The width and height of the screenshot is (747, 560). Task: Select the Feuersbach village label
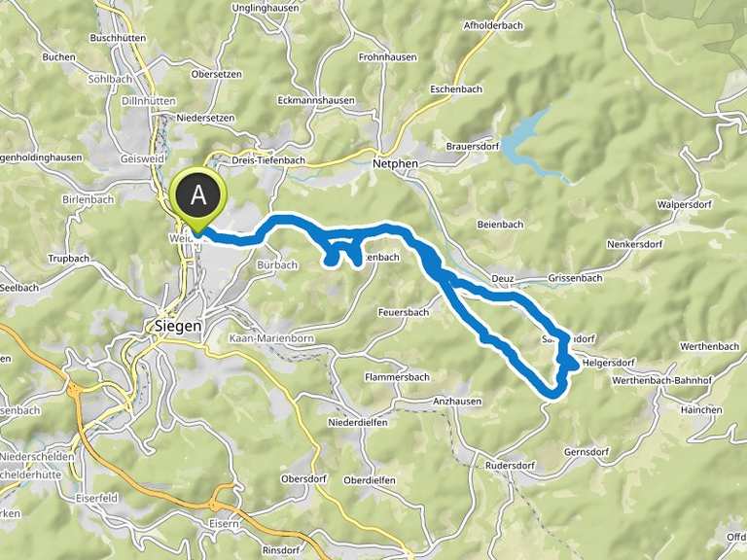pyautogui.click(x=403, y=312)
